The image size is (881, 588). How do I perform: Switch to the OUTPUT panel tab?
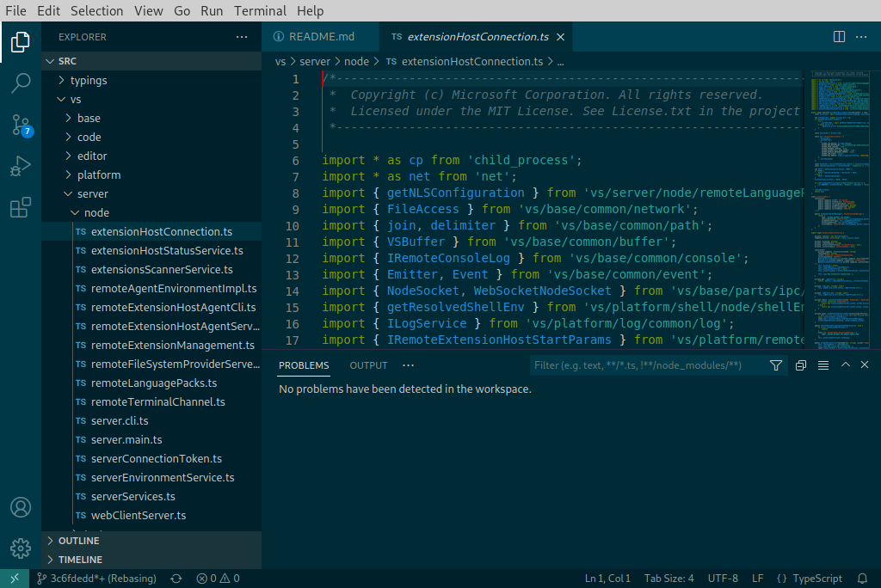tap(368, 365)
